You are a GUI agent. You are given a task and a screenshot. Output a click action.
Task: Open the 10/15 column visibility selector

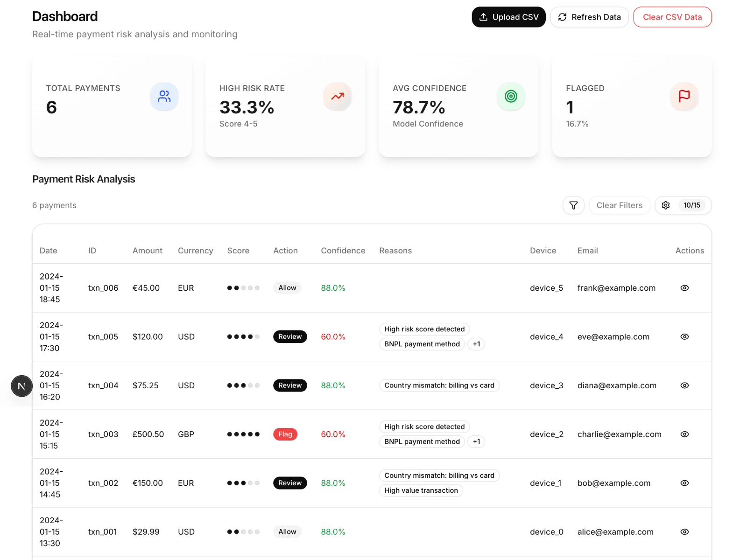691,205
